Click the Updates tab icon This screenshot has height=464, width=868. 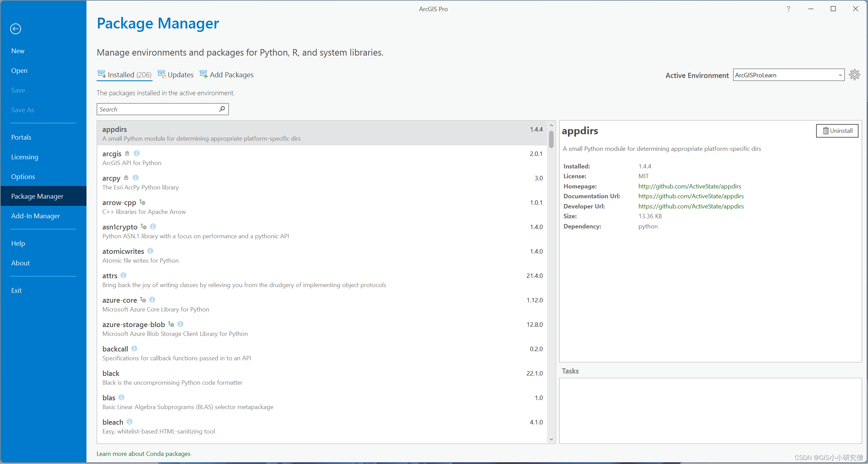[x=162, y=75]
